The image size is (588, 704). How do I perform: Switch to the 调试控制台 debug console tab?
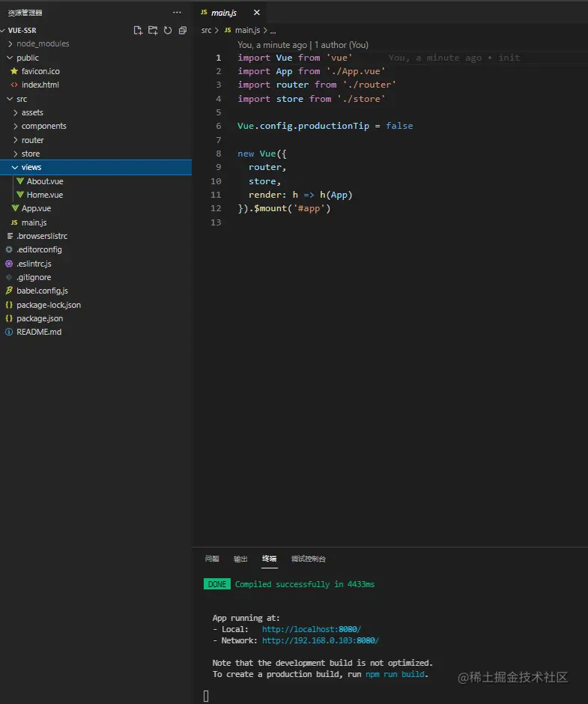[x=308, y=559]
